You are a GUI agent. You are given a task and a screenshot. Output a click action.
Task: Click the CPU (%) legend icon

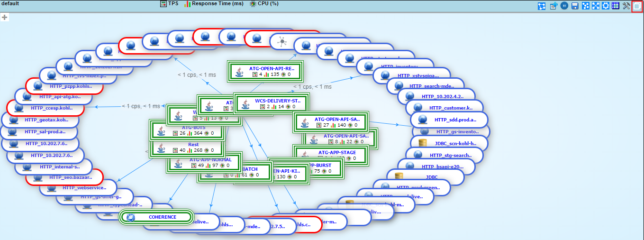pos(253,3)
